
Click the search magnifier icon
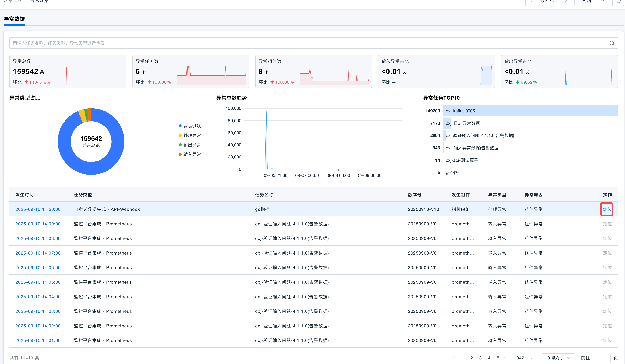click(x=612, y=43)
